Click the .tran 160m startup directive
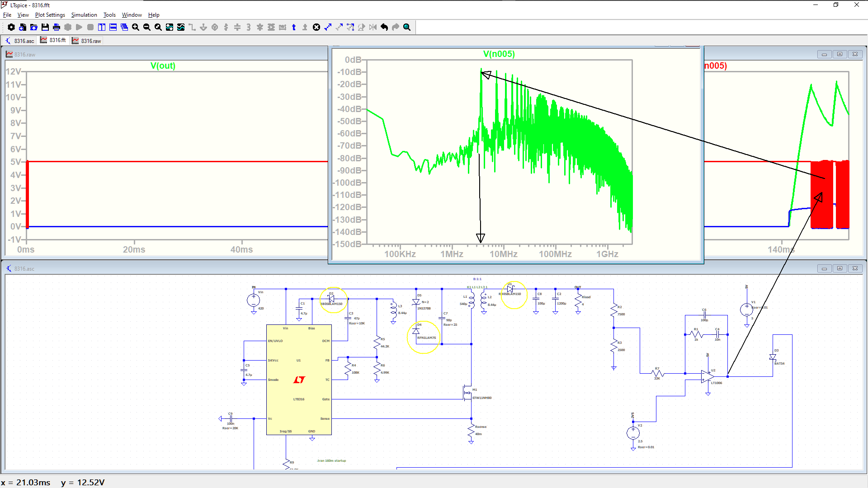Image resolution: width=868 pixels, height=488 pixels. tap(331, 460)
